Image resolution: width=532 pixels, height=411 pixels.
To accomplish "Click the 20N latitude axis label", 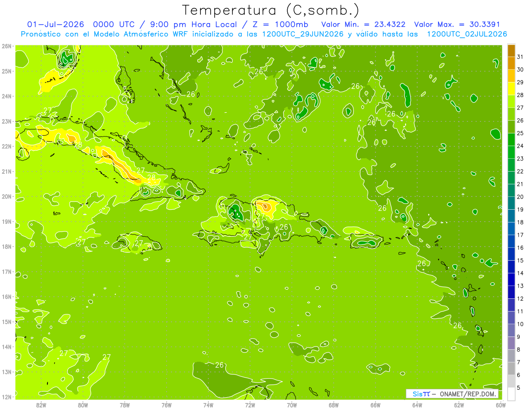I will (x=7, y=196).
